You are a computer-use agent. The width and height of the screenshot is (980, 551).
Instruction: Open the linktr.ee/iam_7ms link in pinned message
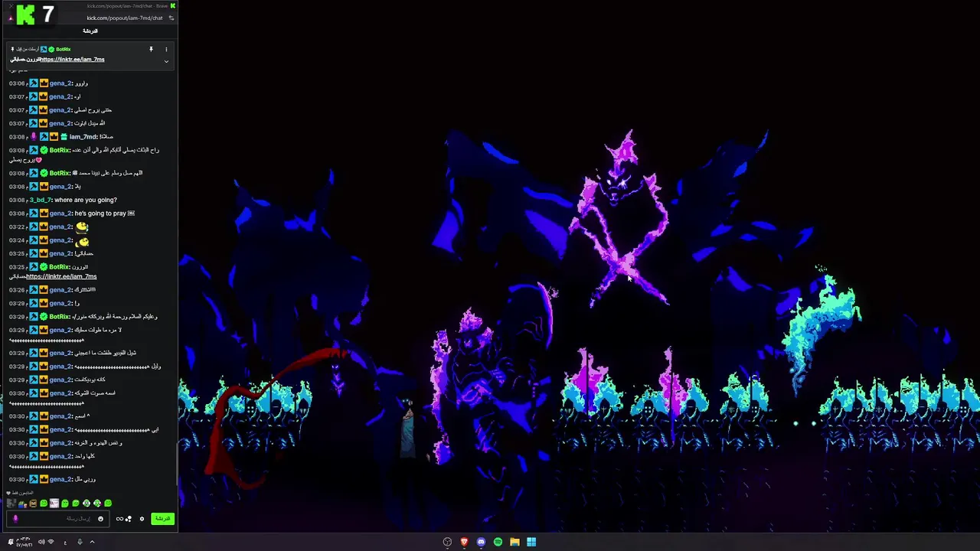click(x=73, y=59)
